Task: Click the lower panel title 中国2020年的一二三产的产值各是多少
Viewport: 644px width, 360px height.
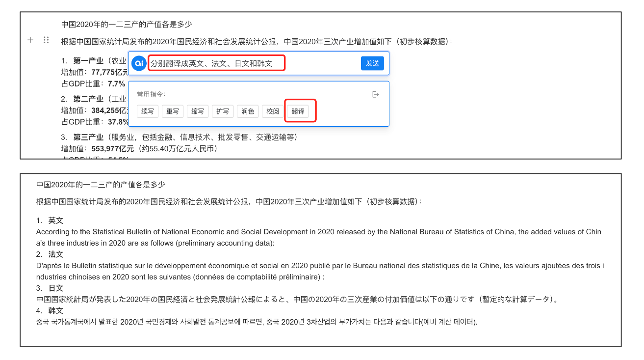Action: tap(101, 185)
